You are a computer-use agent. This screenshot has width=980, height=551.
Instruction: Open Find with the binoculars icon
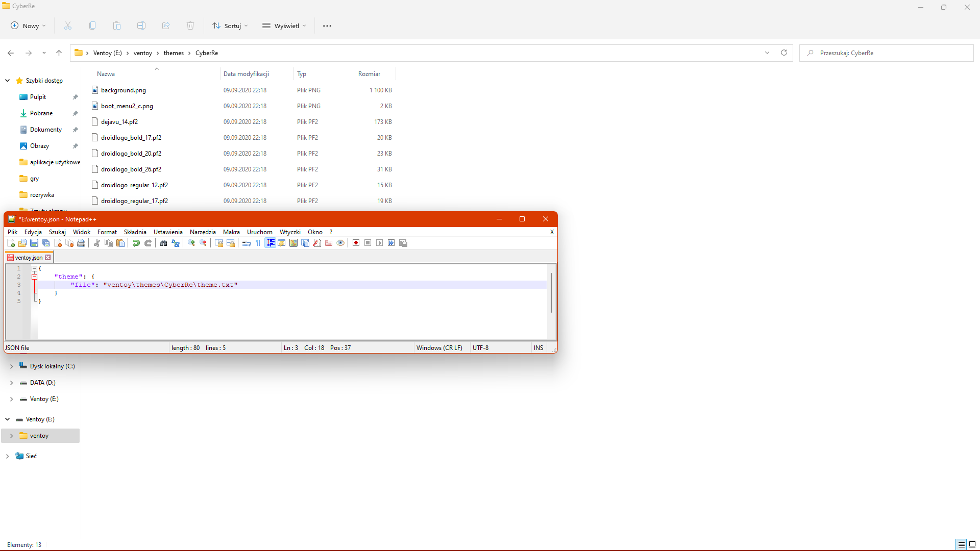[163, 243]
